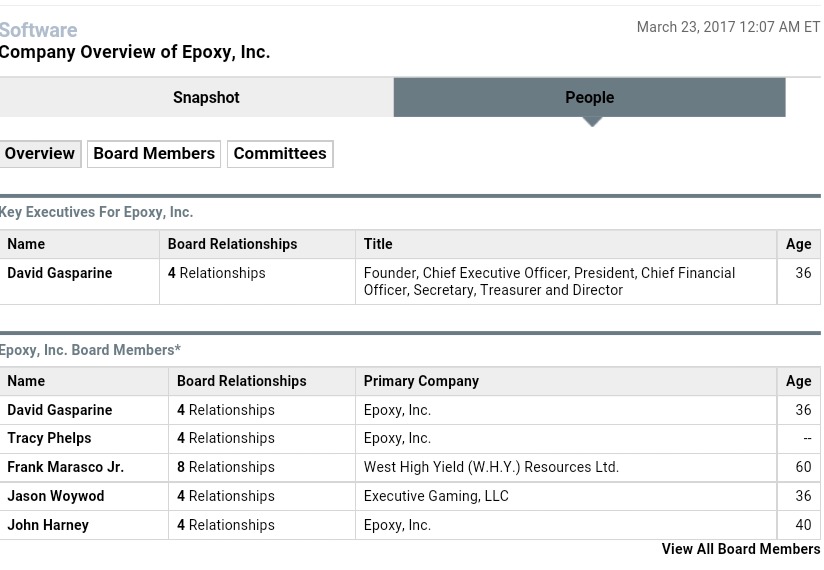Screen dimensions: 824x570
Task: Open David Gasparine in Board Members table
Action: [x=59, y=410]
